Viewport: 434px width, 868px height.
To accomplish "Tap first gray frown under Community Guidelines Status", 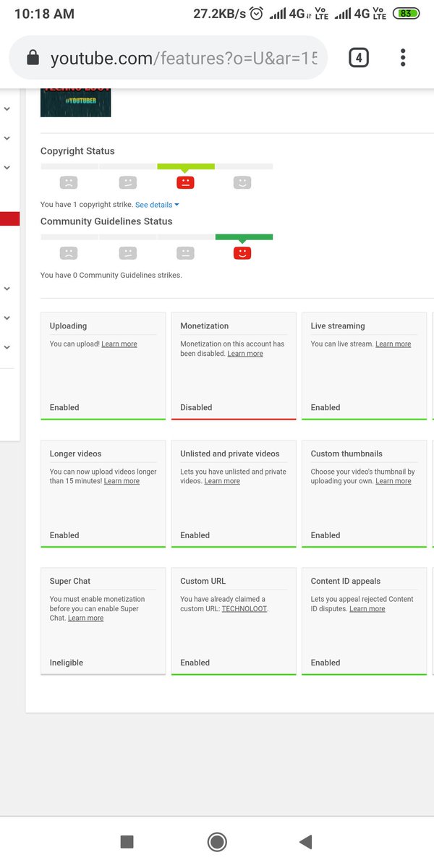I will pyautogui.click(x=69, y=253).
